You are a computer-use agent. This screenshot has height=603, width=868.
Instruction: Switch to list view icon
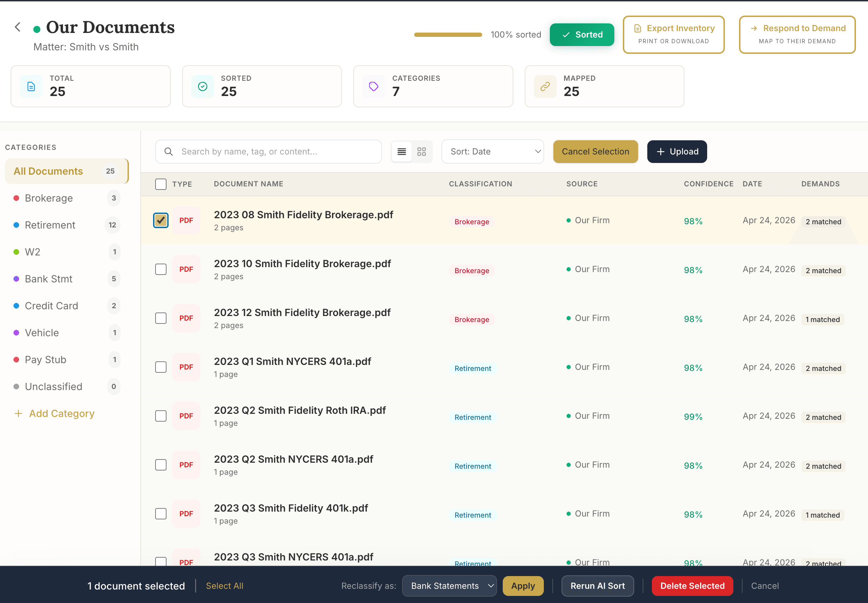click(x=401, y=152)
